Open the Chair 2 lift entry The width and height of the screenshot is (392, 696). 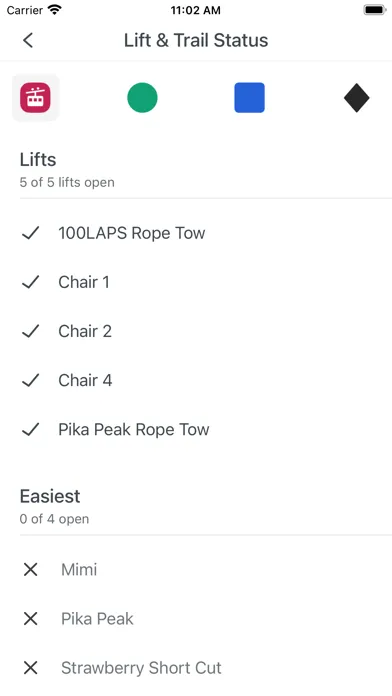click(x=196, y=332)
